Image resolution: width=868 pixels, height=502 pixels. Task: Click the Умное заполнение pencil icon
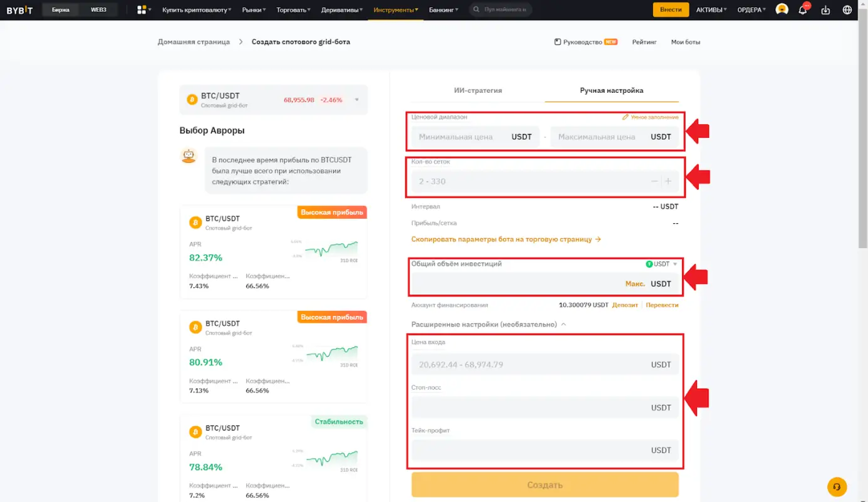point(624,117)
